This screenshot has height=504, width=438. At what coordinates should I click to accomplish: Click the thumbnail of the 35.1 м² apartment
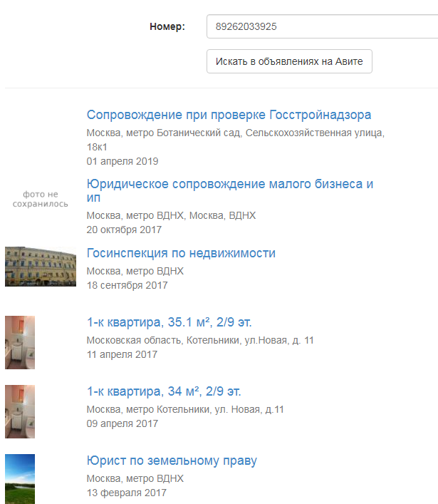(20, 342)
